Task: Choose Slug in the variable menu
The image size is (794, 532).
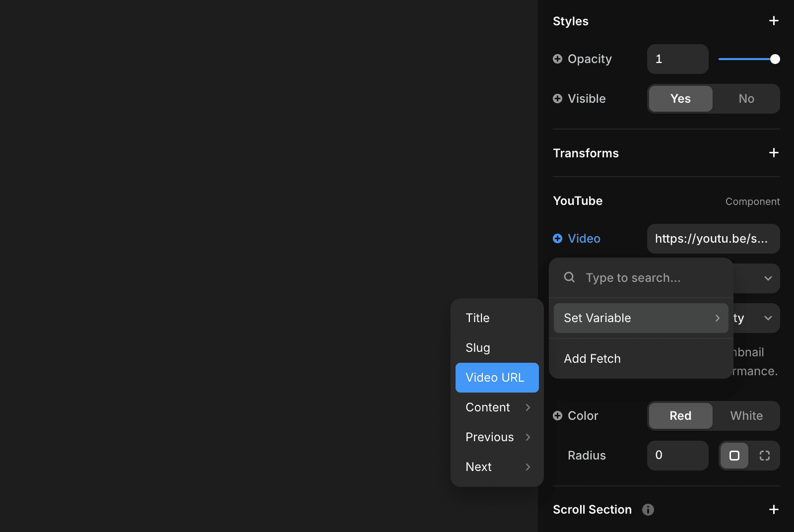Action: pos(477,347)
